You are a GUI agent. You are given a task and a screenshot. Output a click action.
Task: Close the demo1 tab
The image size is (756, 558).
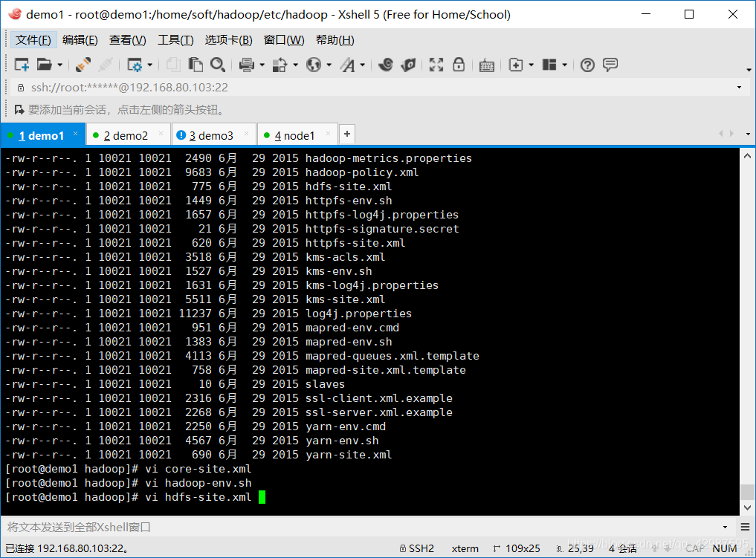76,134
